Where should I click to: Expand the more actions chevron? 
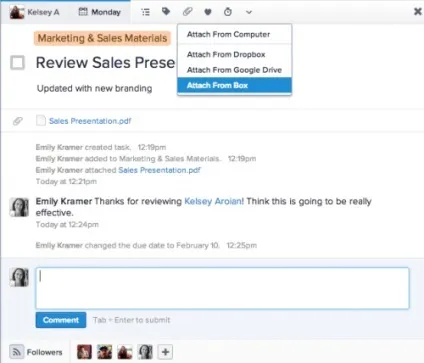(x=249, y=13)
